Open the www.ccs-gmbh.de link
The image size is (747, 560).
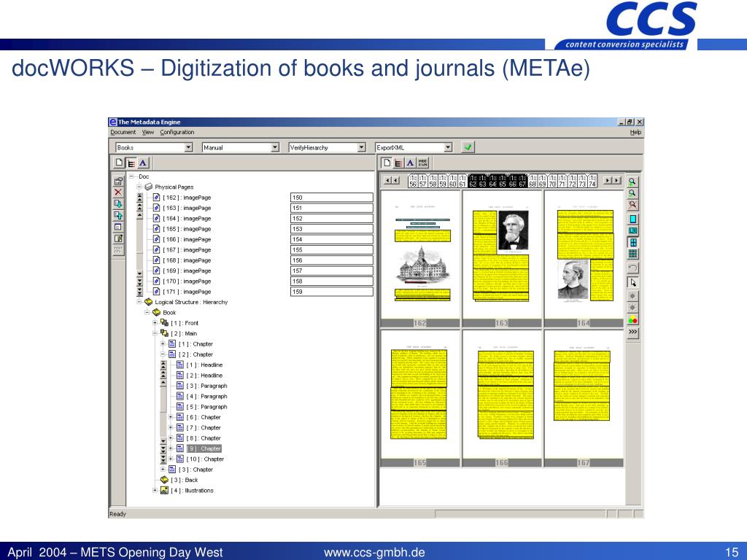pos(374,553)
